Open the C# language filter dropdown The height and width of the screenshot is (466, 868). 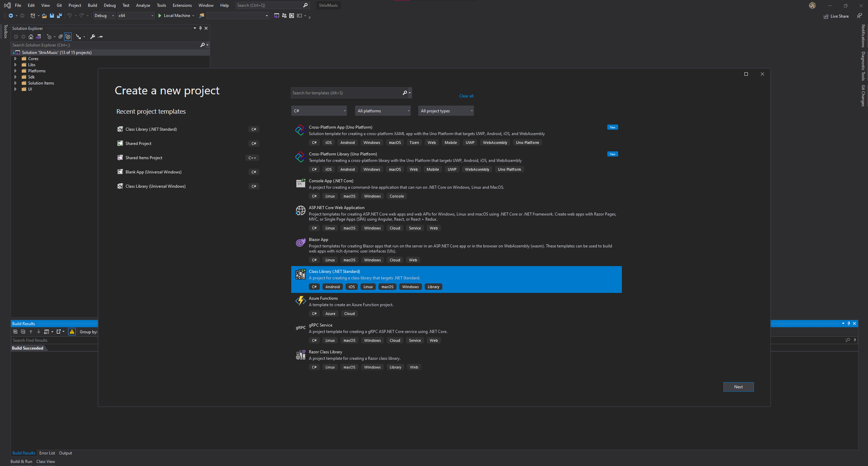point(319,111)
